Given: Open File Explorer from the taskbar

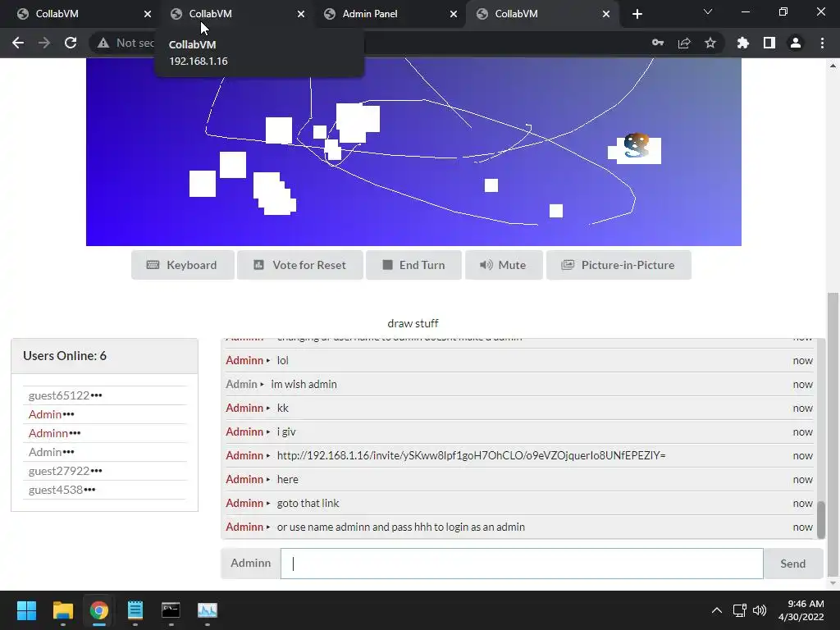Looking at the screenshot, I should coord(62,610).
